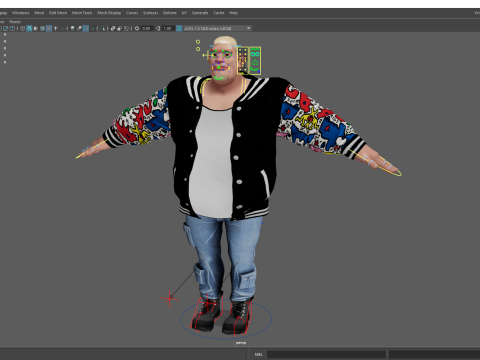The height and width of the screenshot is (360, 480).
Task: Toggle X-Ray display icon
Action: (113, 28)
